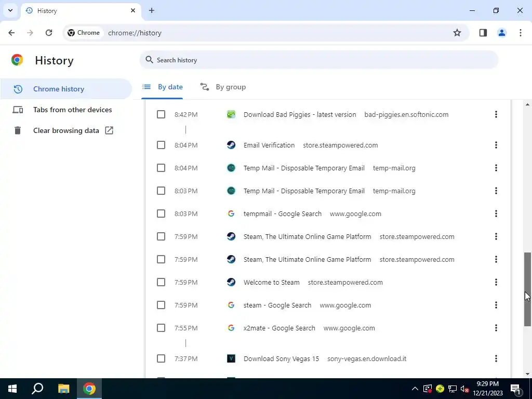This screenshot has height=399, width=532.
Task: Check the tempmail Google Search checkbox
Action: pos(161,214)
